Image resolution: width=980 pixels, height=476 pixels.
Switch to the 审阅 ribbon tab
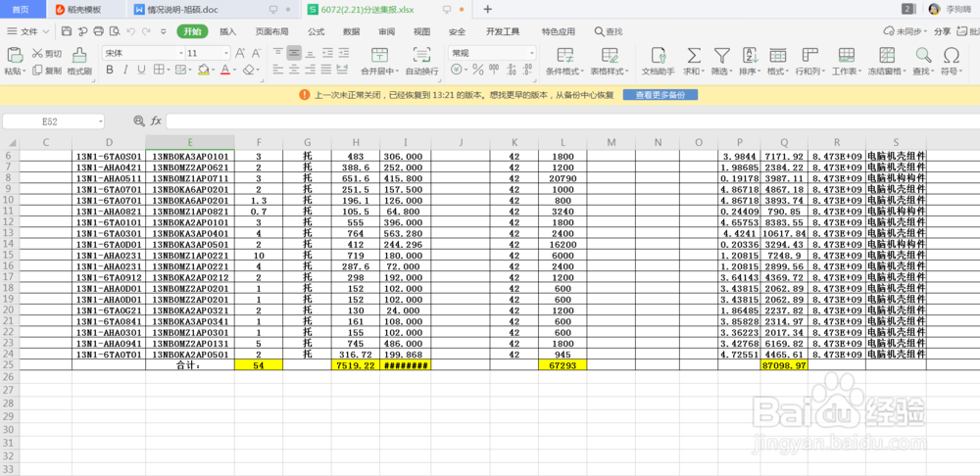tap(386, 31)
